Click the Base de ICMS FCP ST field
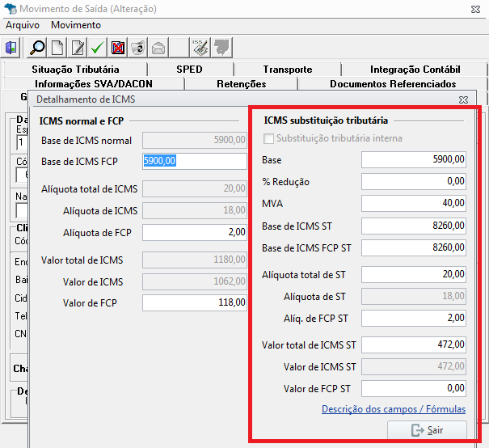This screenshot has height=448, width=489. [414, 247]
